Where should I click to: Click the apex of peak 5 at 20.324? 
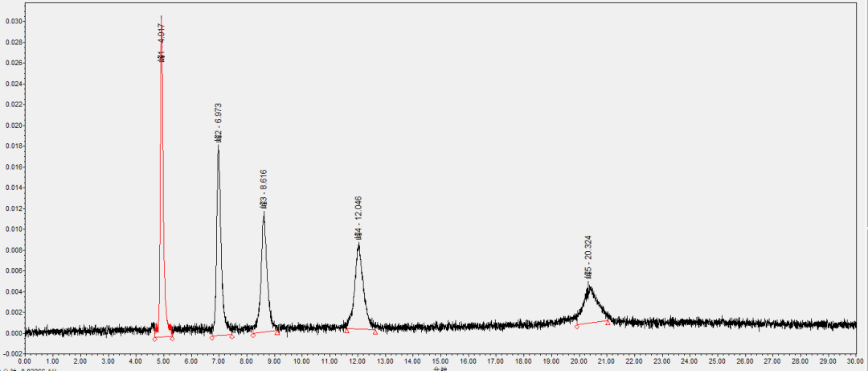(589, 284)
